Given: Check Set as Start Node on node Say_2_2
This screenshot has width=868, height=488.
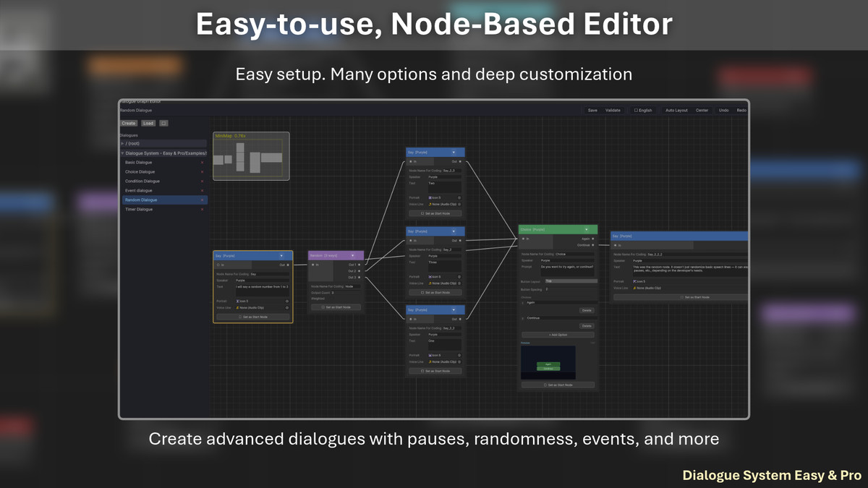Looking at the screenshot, I should point(435,371).
